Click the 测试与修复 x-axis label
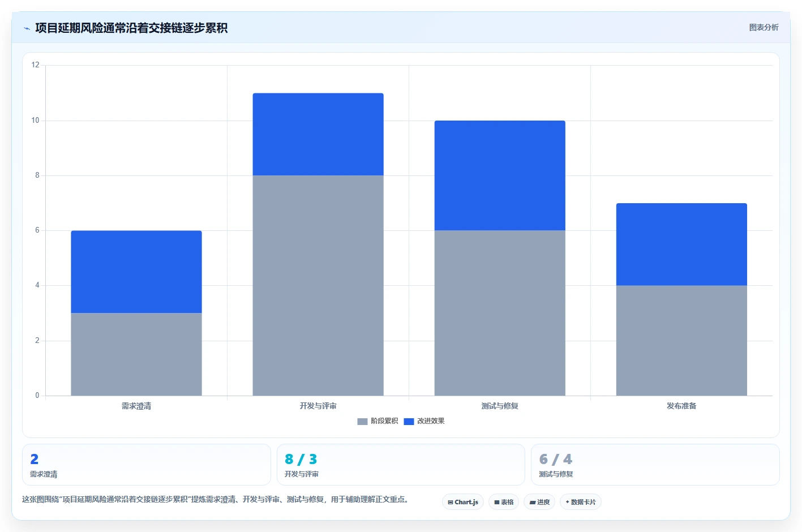Viewport: 802px width, 532px height. (500, 406)
